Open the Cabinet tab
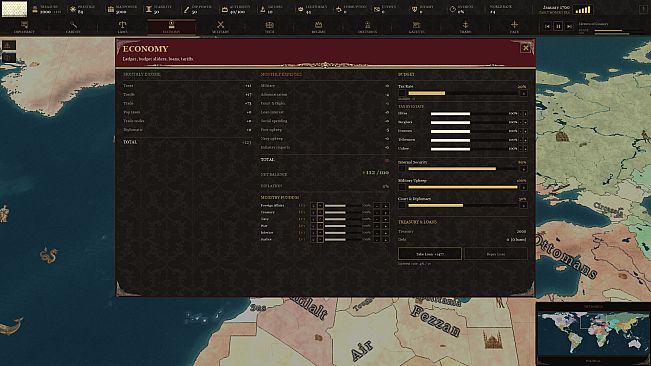The image size is (651, 366). [73, 27]
